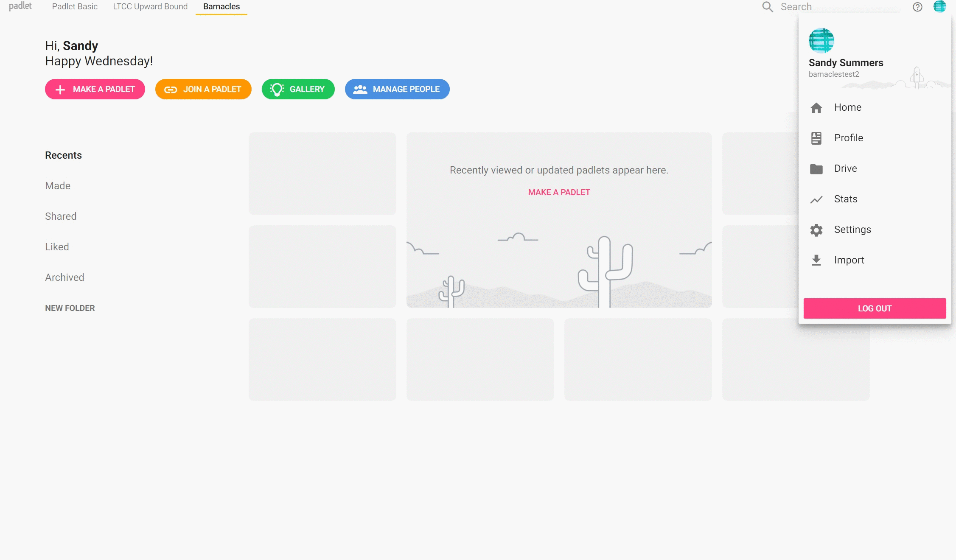This screenshot has height=560, width=956.
Task: Click the Settings gear icon
Action: (816, 230)
